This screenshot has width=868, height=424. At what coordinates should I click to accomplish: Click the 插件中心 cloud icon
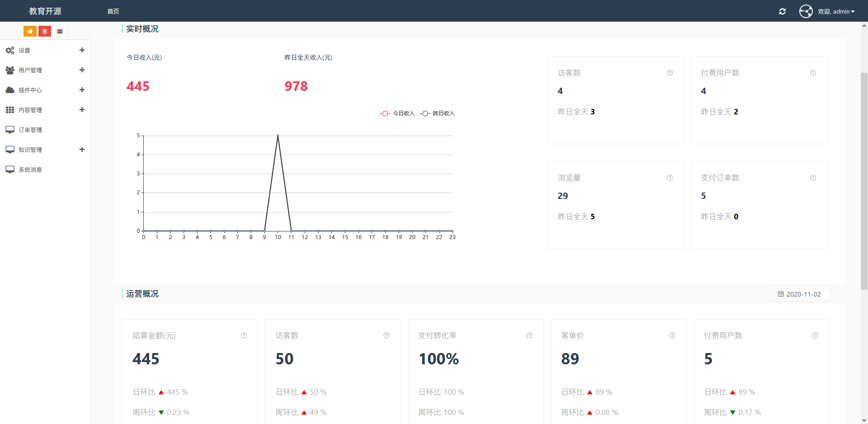click(x=10, y=90)
